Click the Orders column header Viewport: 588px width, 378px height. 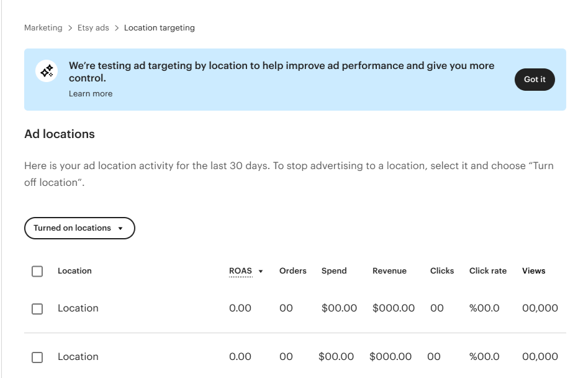293,271
